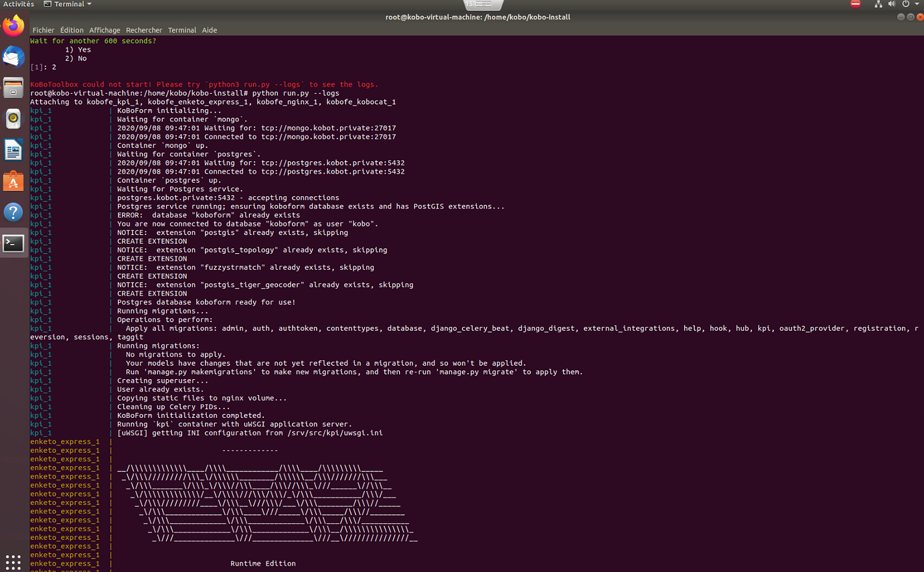Image resolution: width=924 pixels, height=572 pixels.
Task: Open Ubuntu Software center
Action: pyautogui.click(x=13, y=180)
